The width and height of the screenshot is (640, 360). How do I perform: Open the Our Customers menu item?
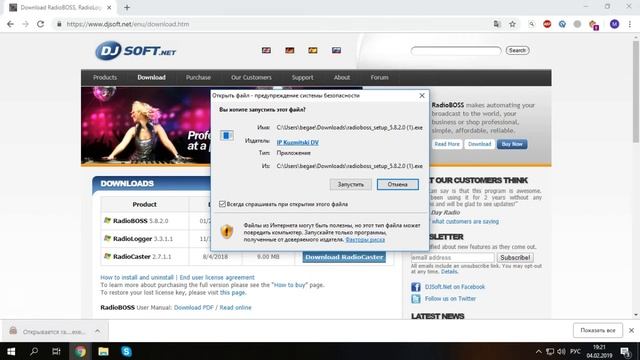[x=251, y=77]
